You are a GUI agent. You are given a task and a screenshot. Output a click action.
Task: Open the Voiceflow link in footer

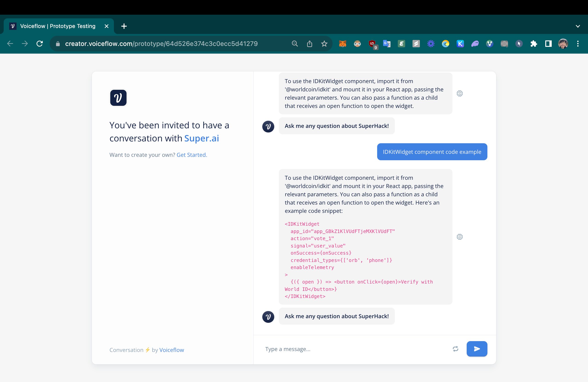tap(171, 350)
